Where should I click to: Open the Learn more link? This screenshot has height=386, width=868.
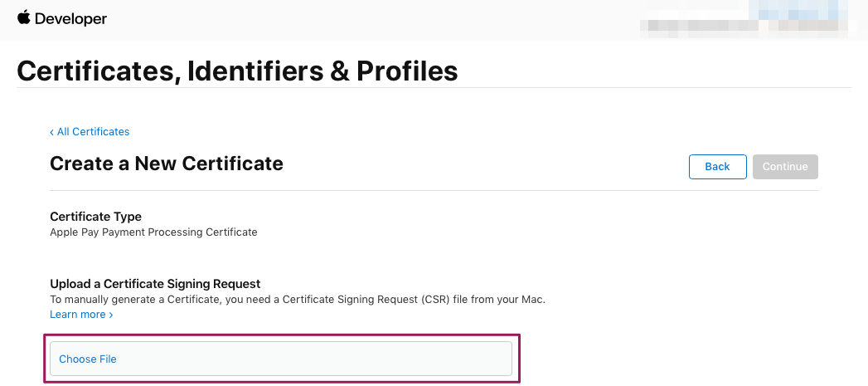(78, 315)
